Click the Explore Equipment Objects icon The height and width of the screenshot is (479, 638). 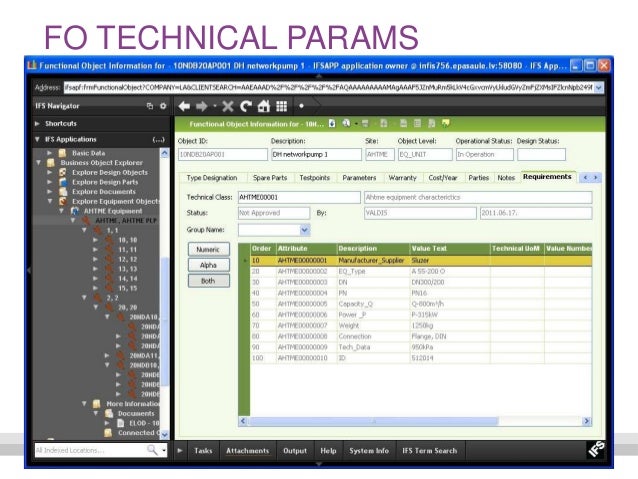(x=63, y=201)
